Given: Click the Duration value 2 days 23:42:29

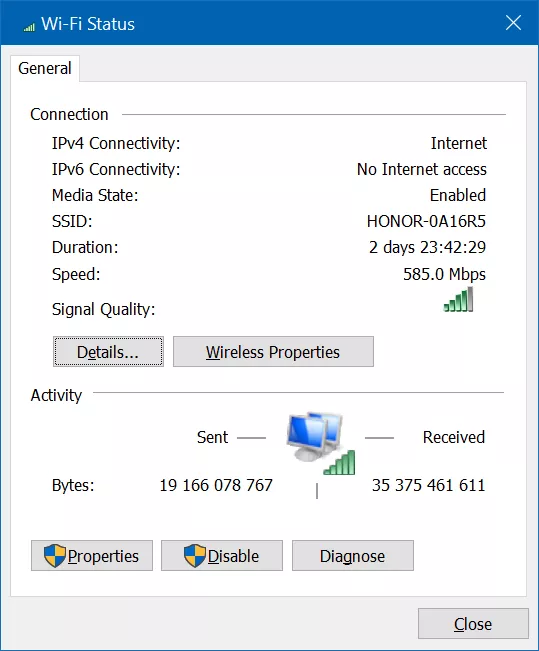Looking at the screenshot, I should pos(427,247).
